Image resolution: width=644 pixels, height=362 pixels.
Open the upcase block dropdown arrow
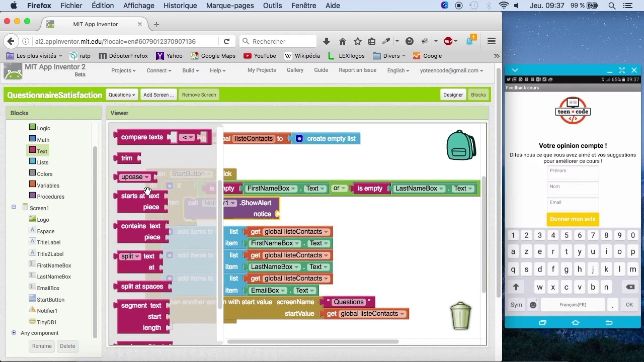147,177
